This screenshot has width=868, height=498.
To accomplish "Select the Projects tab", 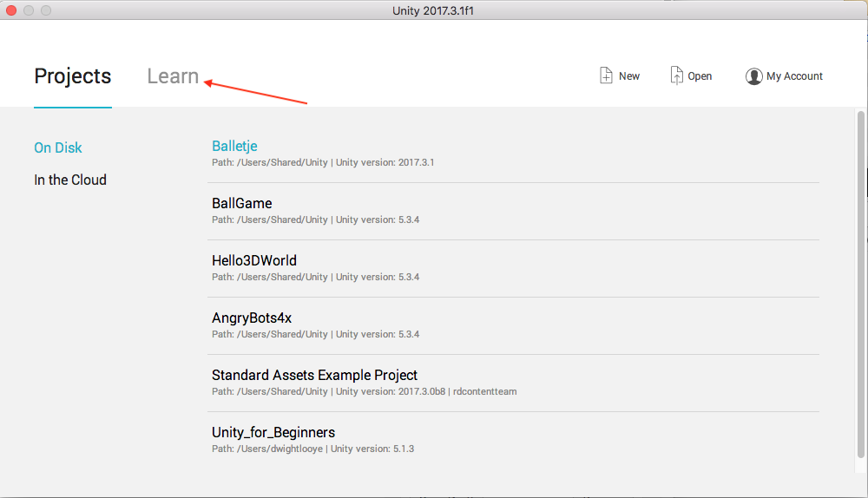I will (x=73, y=76).
